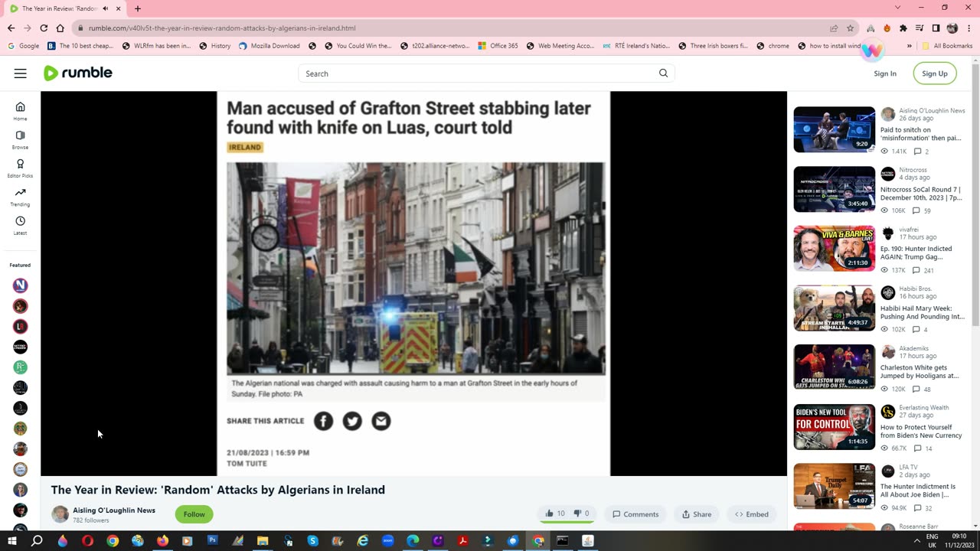Open Firefox from taskbar

point(162,541)
